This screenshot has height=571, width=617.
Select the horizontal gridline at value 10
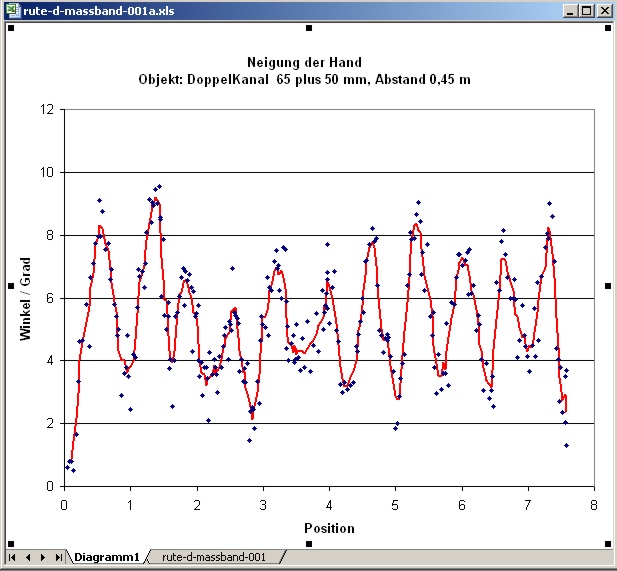[x=329, y=172]
